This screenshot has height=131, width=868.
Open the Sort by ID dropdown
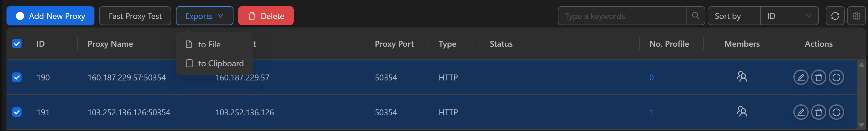pos(789,16)
